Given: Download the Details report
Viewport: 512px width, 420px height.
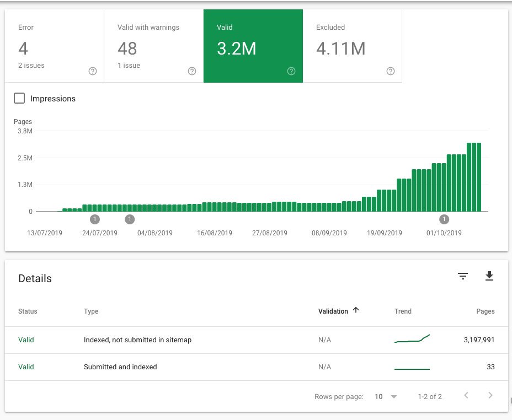Looking at the screenshot, I should (x=489, y=276).
